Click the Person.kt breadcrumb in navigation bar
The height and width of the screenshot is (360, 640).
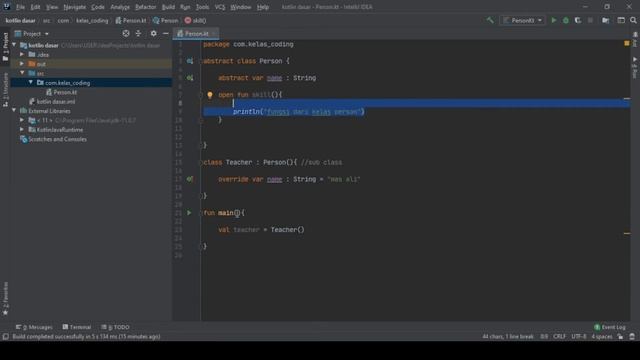pos(131,20)
